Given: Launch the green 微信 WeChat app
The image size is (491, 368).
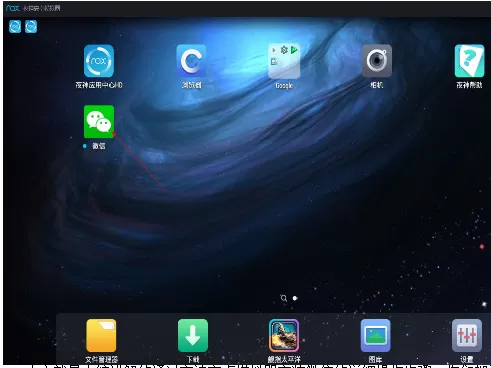Looking at the screenshot, I should [x=99, y=122].
